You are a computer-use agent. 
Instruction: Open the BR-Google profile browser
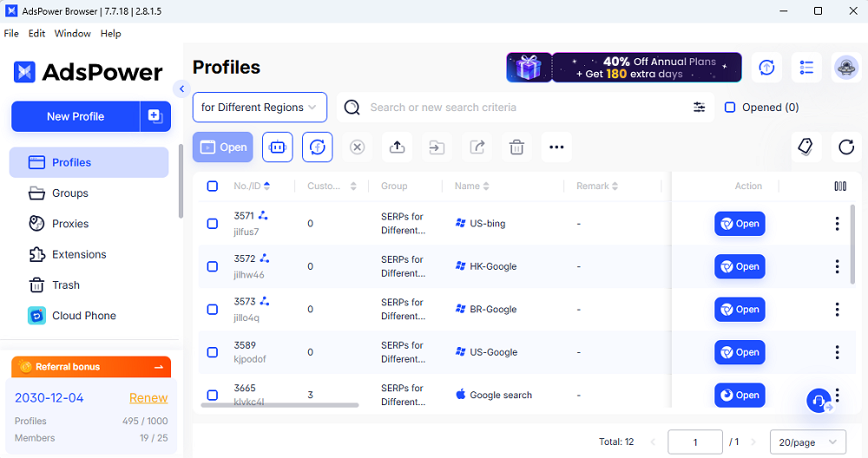[740, 309]
